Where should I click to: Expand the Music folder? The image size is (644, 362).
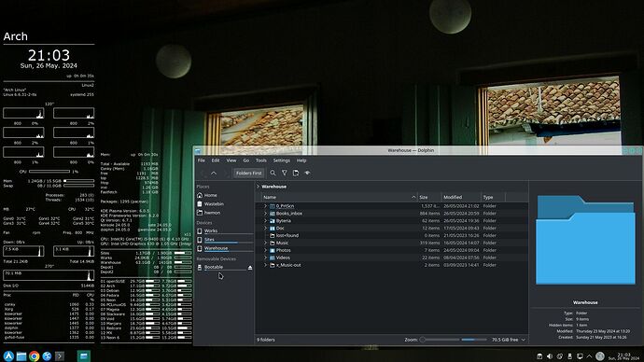point(265,243)
